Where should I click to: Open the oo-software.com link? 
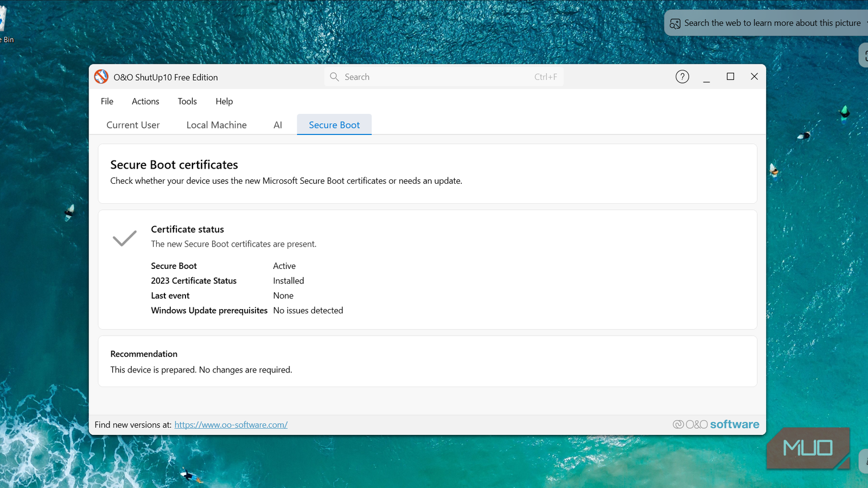[x=231, y=425]
